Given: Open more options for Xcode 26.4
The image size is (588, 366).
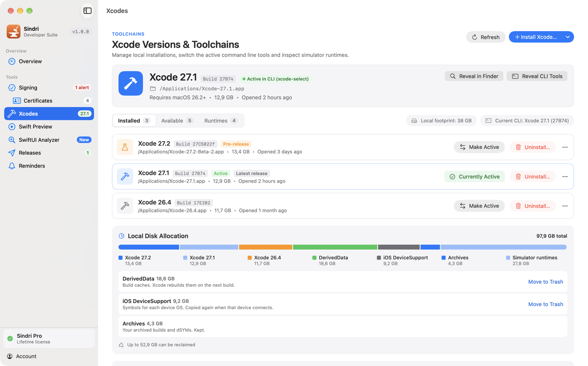Looking at the screenshot, I should (565, 206).
